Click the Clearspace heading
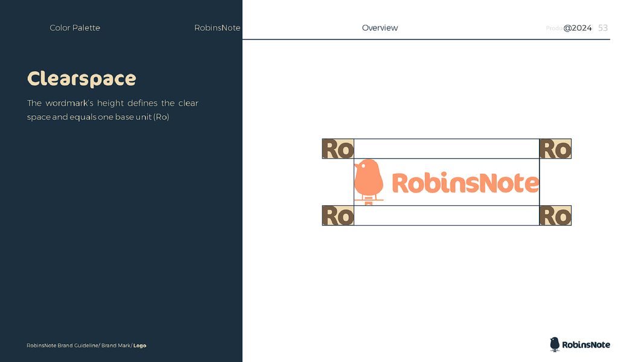This screenshot has width=644, height=362. [81, 79]
